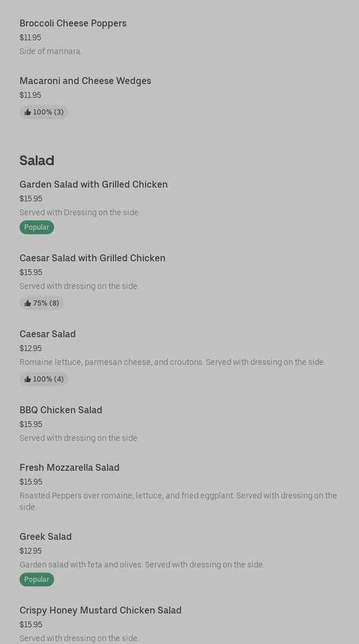Click the Side of marinara description
Viewport: 359px width, 644px height.
[x=51, y=51]
